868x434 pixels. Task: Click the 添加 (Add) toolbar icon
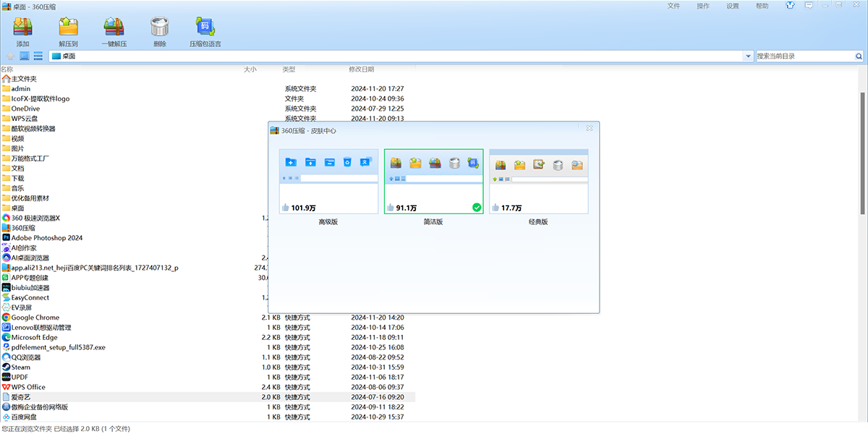tap(23, 27)
